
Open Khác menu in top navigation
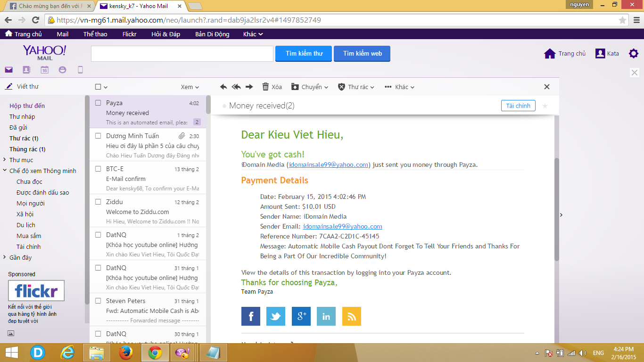point(253,34)
